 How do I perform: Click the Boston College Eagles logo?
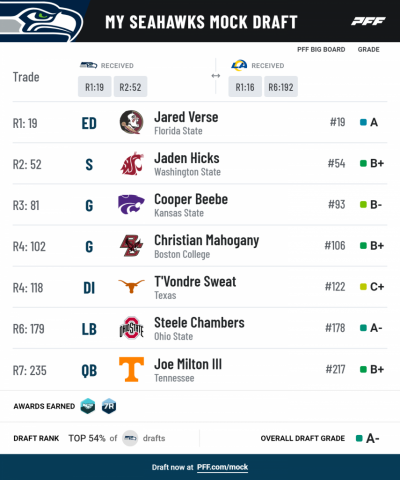tap(131, 246)
